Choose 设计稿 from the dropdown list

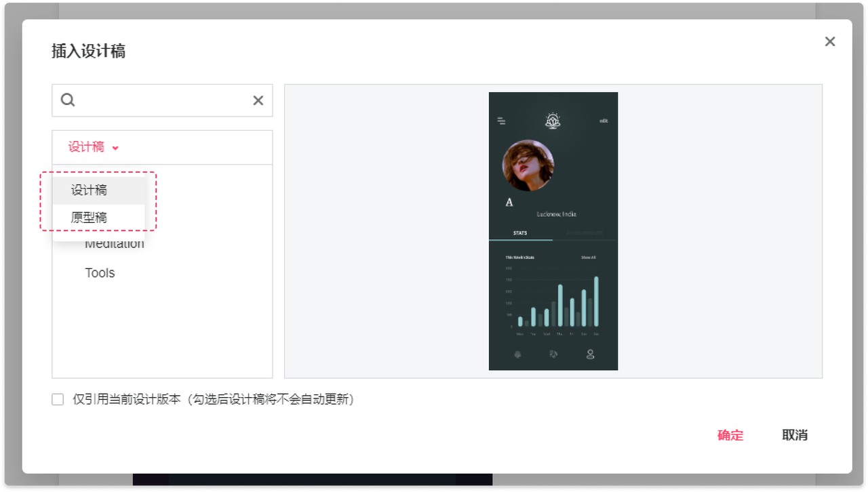point(89,190)
